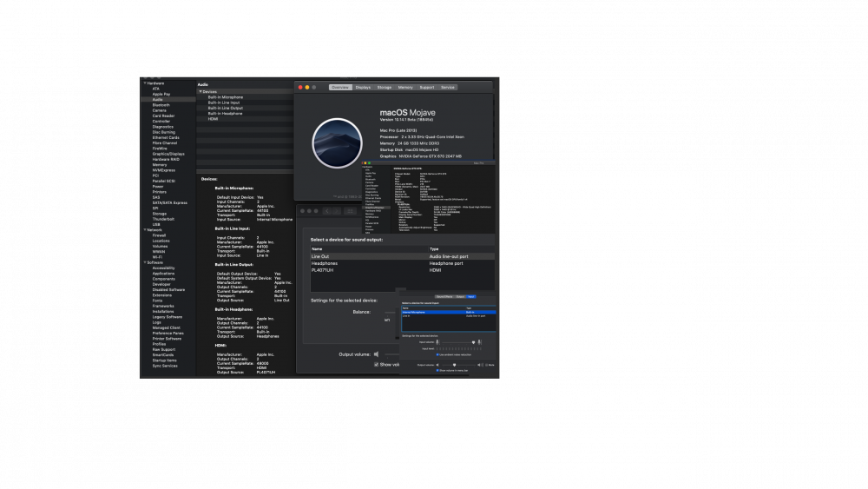Adjust the Input volume slider

(x=459, y=342)
